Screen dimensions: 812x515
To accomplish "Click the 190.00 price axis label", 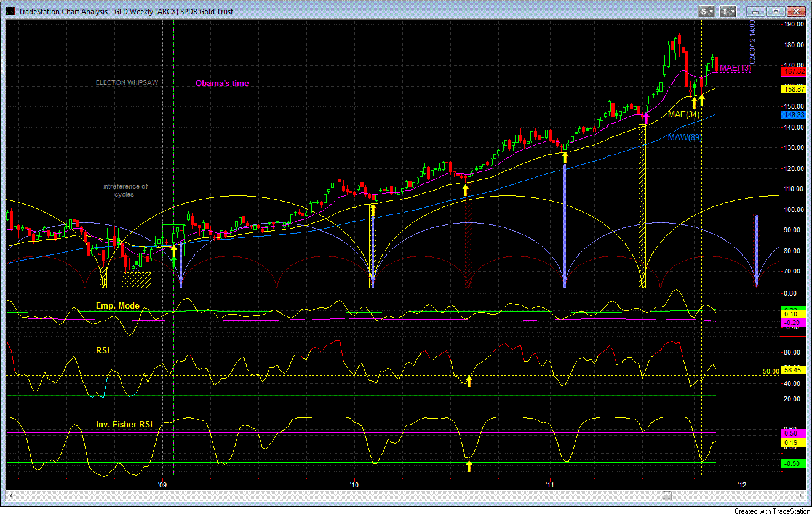I will 794,25.
